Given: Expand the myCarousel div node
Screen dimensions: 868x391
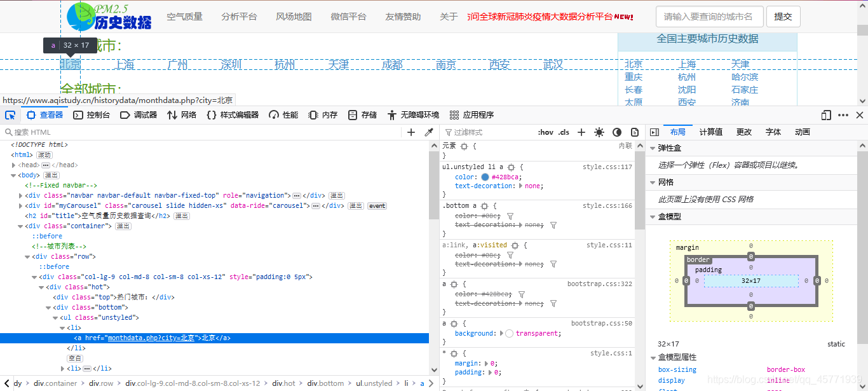Looking at the screenshot, I should point(21,206).
